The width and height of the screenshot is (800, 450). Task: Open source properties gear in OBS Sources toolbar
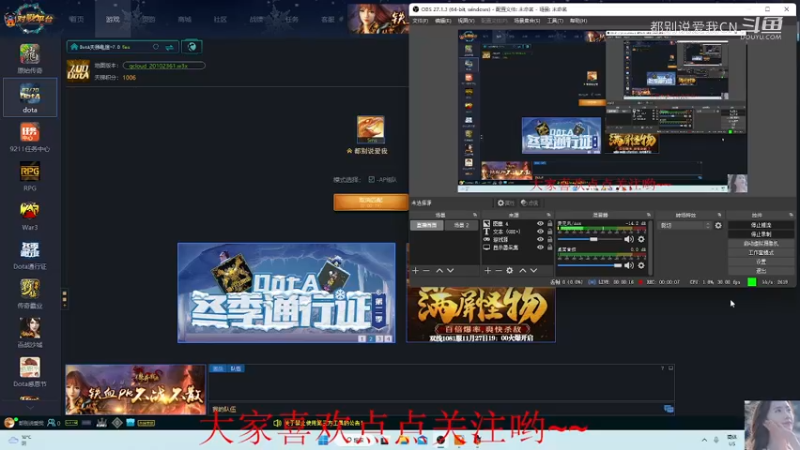[509, 270]
